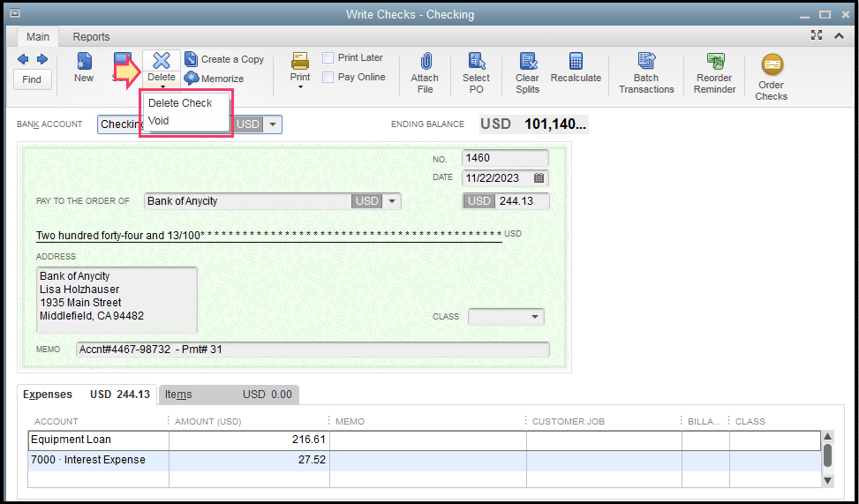This screenshot has width=859, height=504.
Task: Click the expenses table scrollbar thumb
Action: (x=828, y=455)
